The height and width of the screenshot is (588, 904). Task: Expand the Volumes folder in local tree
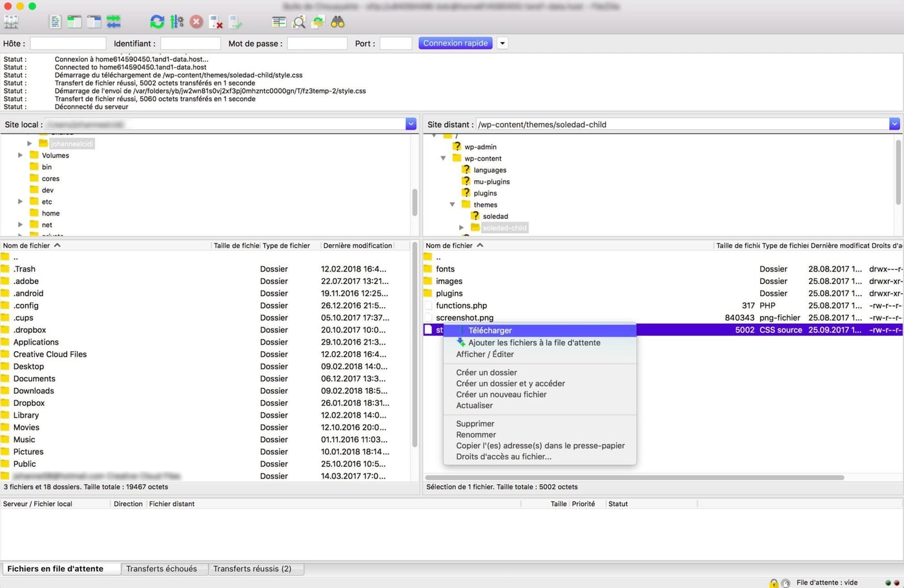pos(20,155)
